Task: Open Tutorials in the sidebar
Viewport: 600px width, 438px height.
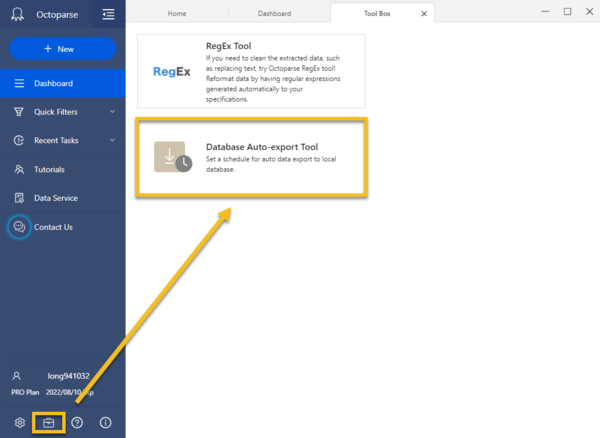Action: pyautogui.click(x=63, y=169)
